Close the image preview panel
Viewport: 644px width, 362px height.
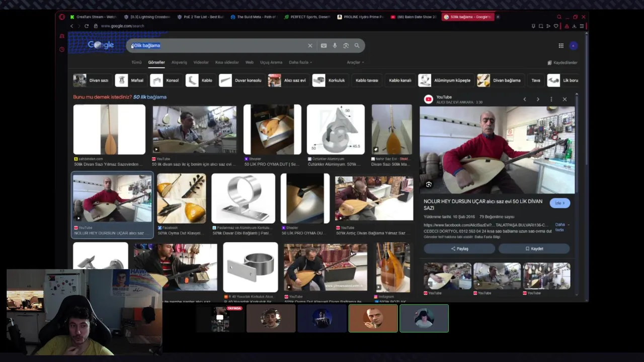(565, 99)
